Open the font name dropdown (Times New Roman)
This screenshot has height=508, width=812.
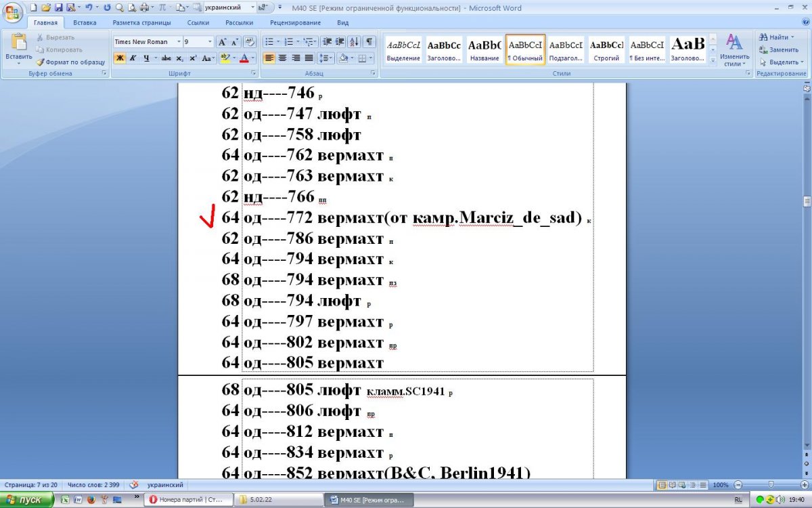pyautogui.click(x=179, y=41)
